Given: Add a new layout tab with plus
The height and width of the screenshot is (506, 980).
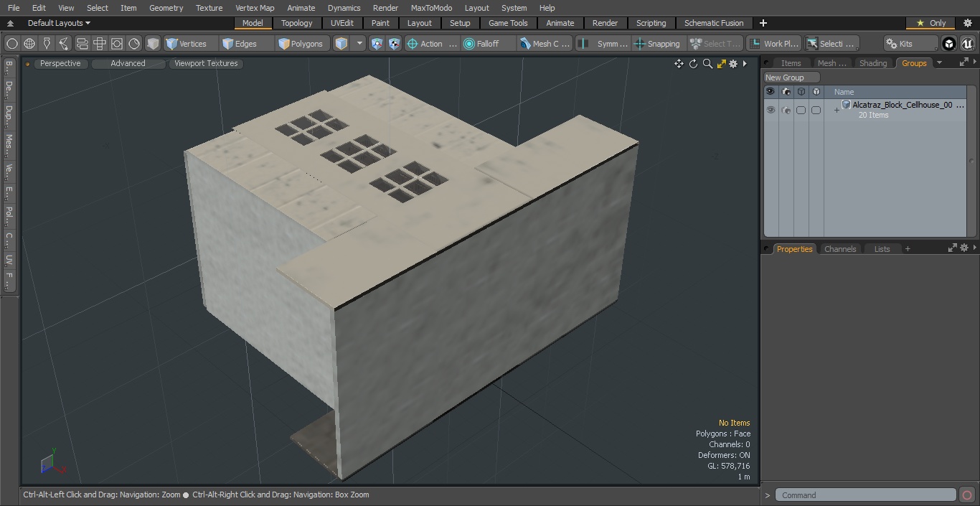Looking at the screenshot, I should 763,23.
